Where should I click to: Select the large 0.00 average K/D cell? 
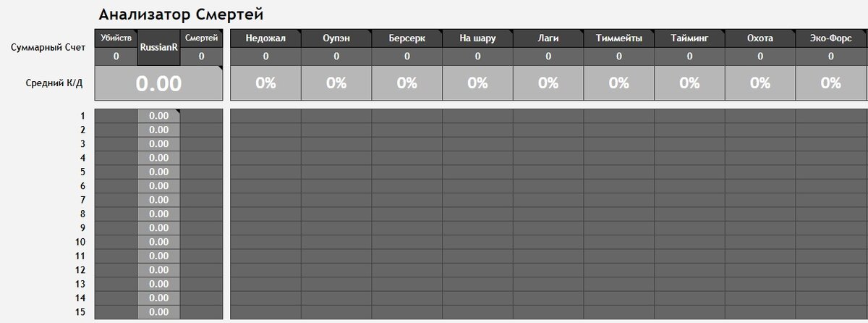(158, 83)
